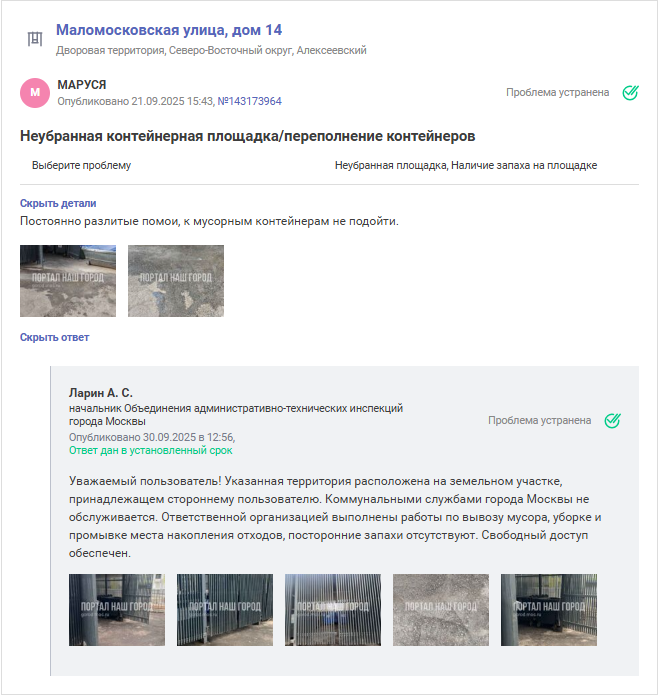The height and width of the screenshot is (699, 659).
Task: Collapse details via Скрыть детали
Action: pyautogui.click(x=58, y=203)
